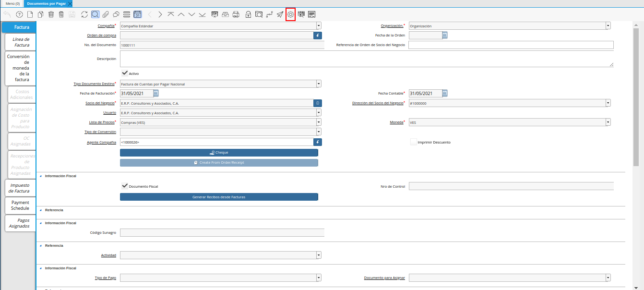
Task: Click the Agente Compañía lookup button
Action: pos(318,142)
